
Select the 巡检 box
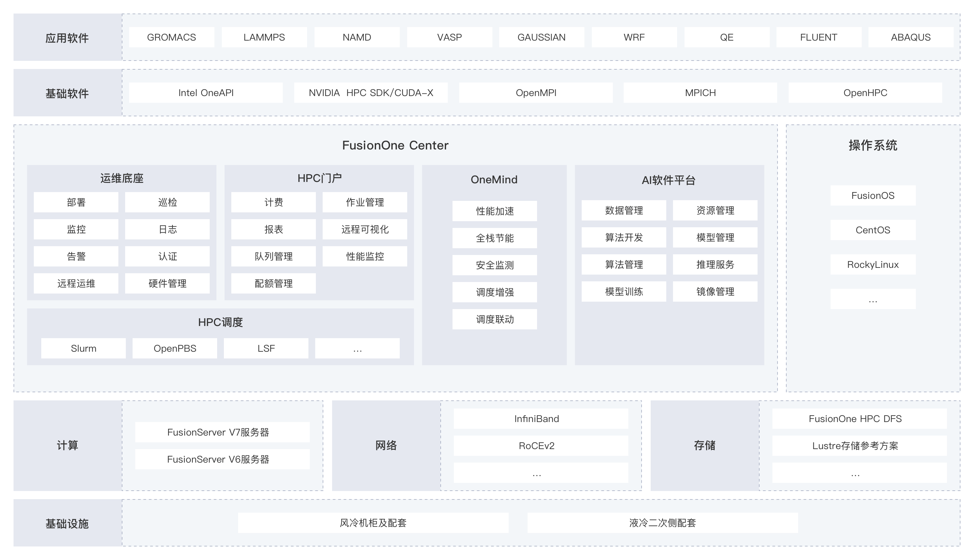click(x=167, y=202)
